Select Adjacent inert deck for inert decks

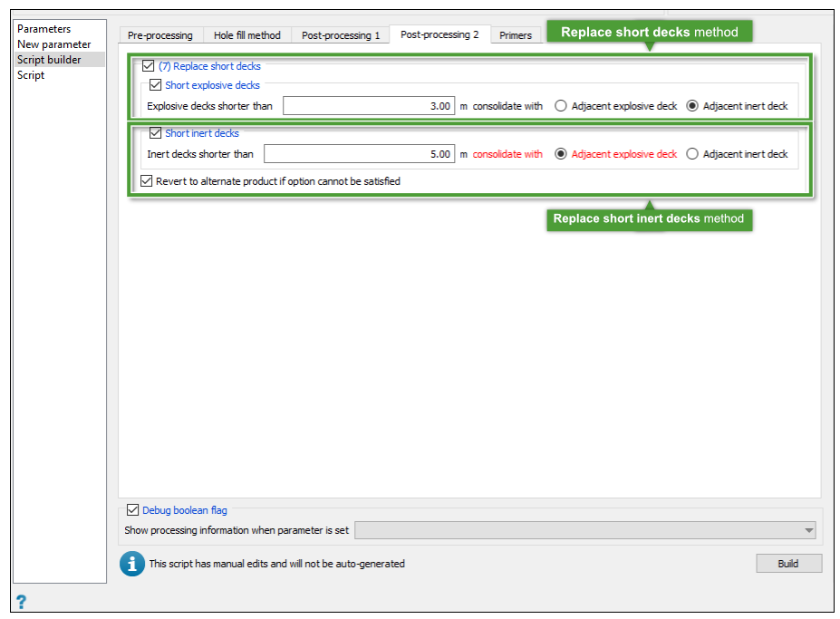pos(692,154)
